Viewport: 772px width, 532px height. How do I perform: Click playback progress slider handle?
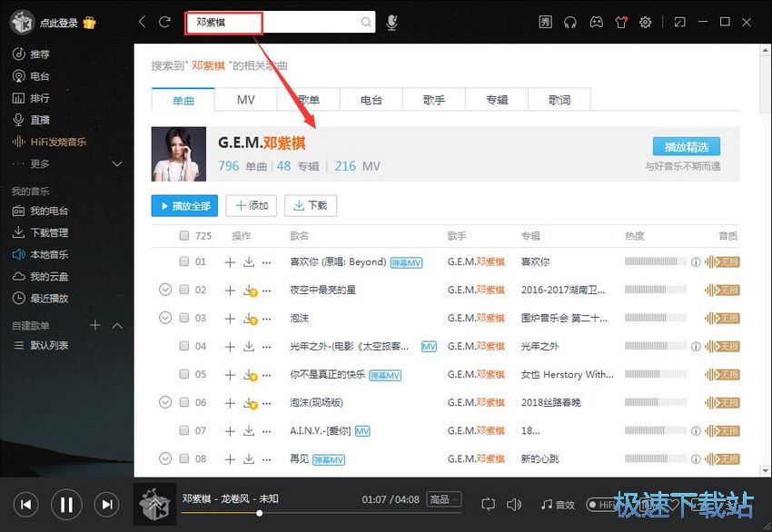[x=260, y=513]
